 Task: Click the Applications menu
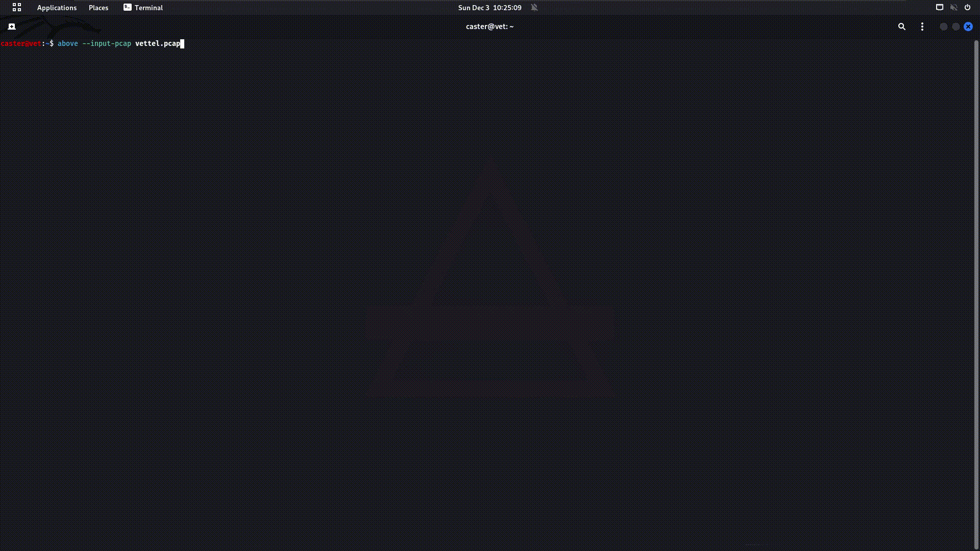click(x=57, y=8)
